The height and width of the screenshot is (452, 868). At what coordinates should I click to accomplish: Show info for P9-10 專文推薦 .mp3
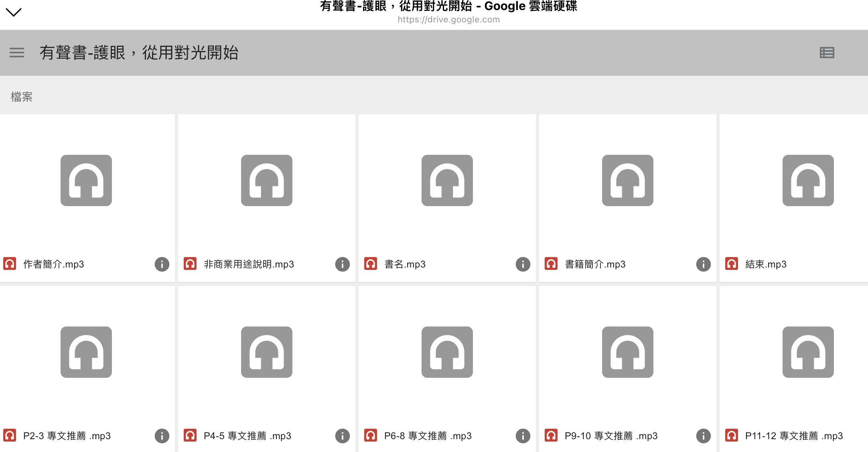pos(703,436)
